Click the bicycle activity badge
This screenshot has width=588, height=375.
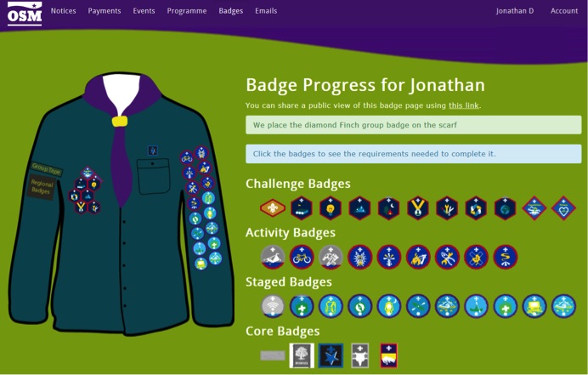point(302,258)
